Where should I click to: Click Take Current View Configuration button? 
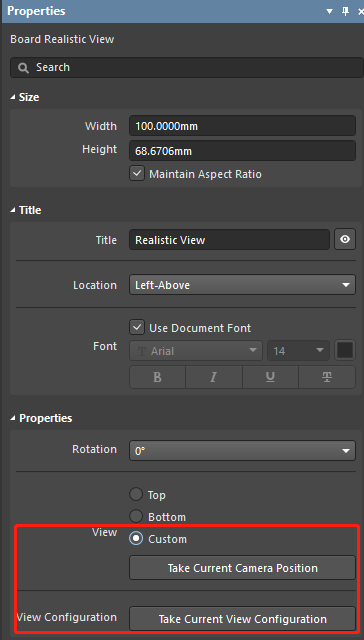[242, 619]
